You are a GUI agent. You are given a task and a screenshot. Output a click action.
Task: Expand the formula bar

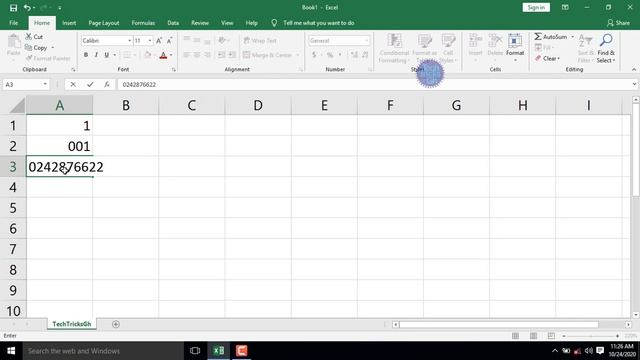point(634,84)
